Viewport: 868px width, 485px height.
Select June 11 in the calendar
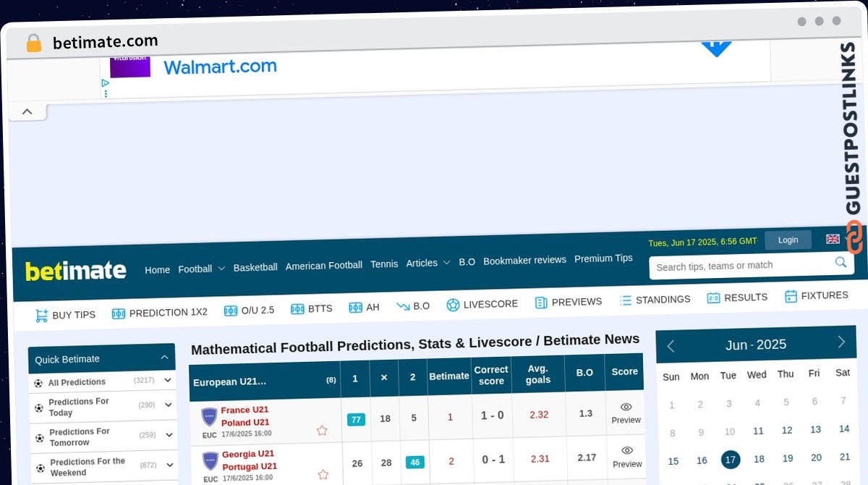tap(758, 431)
